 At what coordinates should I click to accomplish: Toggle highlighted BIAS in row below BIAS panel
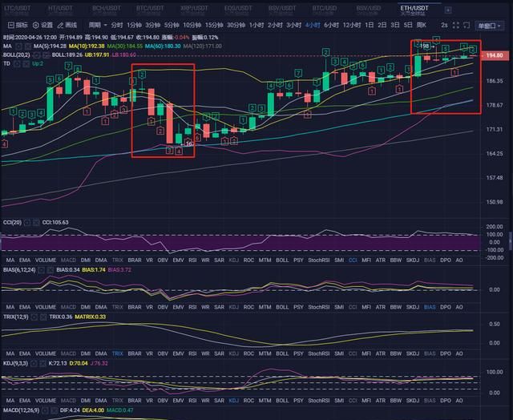pos(430,307)
